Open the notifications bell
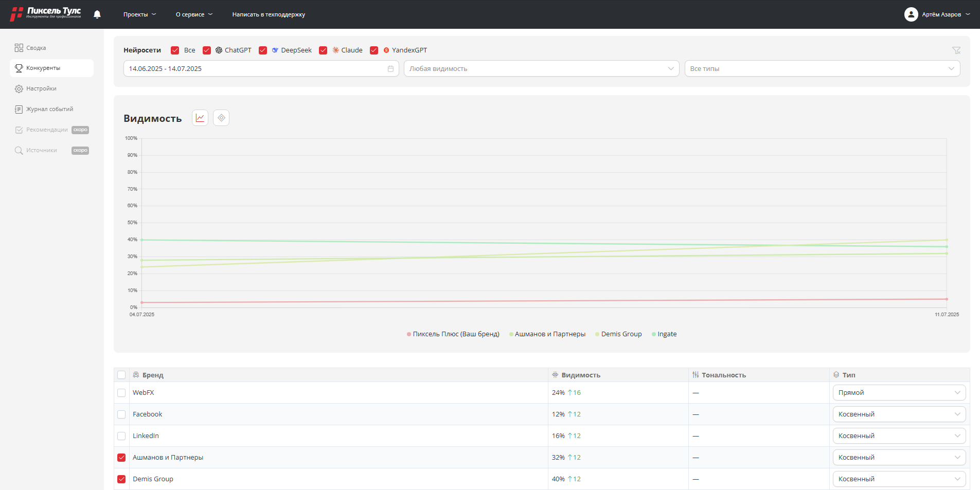Image resolution: width=980 pixels, height=490 pixels. click(97, 14)
